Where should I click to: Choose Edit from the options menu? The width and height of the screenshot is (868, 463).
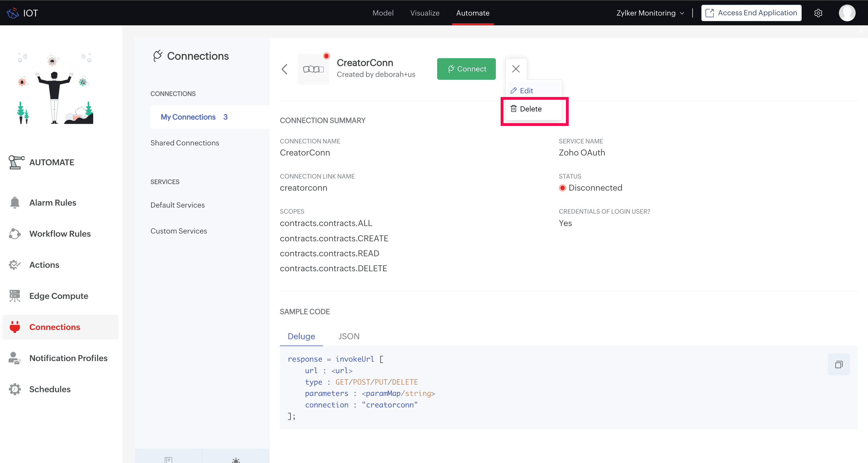pos(526,90)
